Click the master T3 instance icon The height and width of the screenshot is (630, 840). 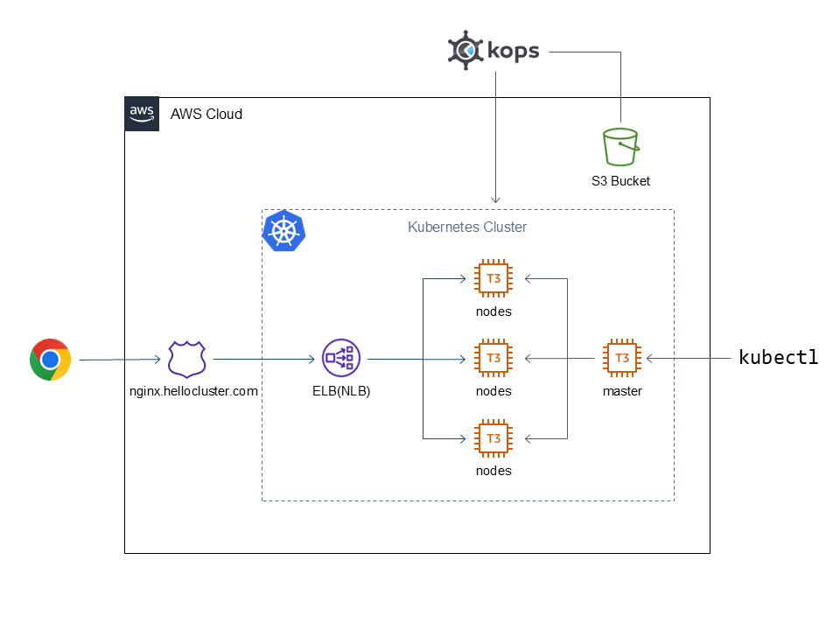coord(622,359)
